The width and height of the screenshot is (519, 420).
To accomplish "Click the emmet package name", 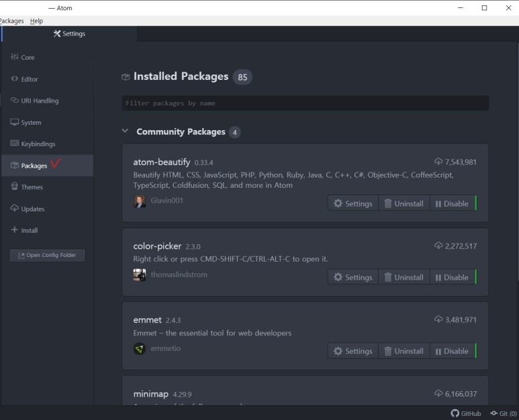I will coord(147,320).
